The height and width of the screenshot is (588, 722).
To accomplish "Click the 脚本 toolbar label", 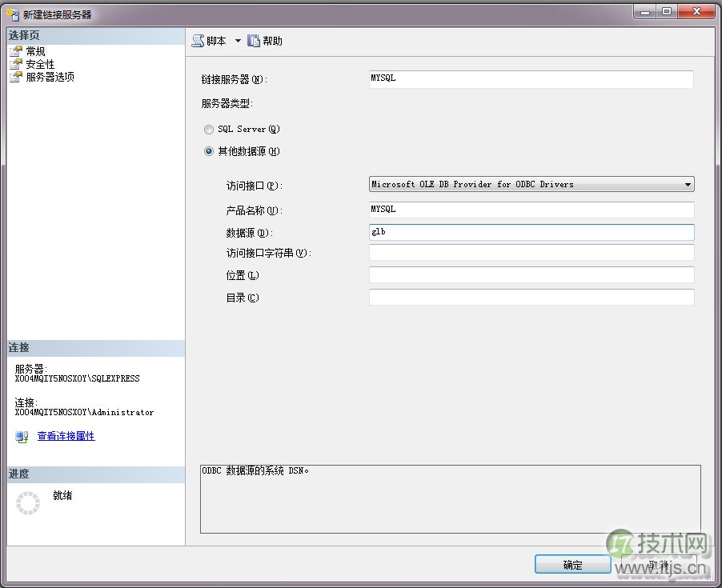I will [x=216, y=41].
